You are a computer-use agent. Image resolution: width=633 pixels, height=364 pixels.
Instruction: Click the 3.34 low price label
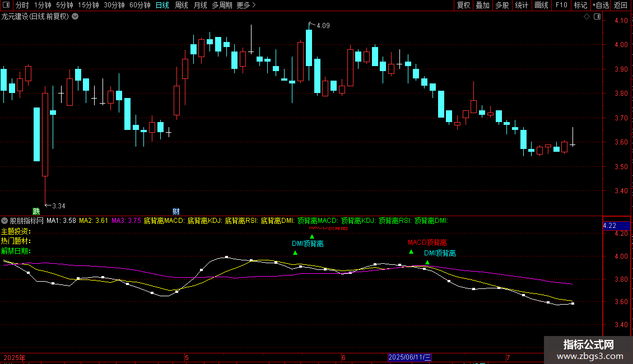(x=58, y=206)
